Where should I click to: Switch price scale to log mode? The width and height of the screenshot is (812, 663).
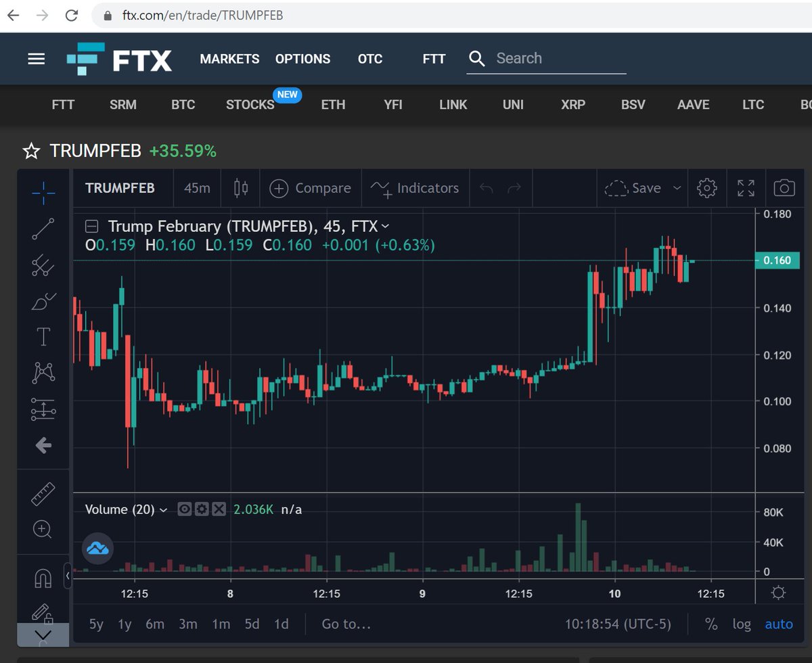pos(742,624)
